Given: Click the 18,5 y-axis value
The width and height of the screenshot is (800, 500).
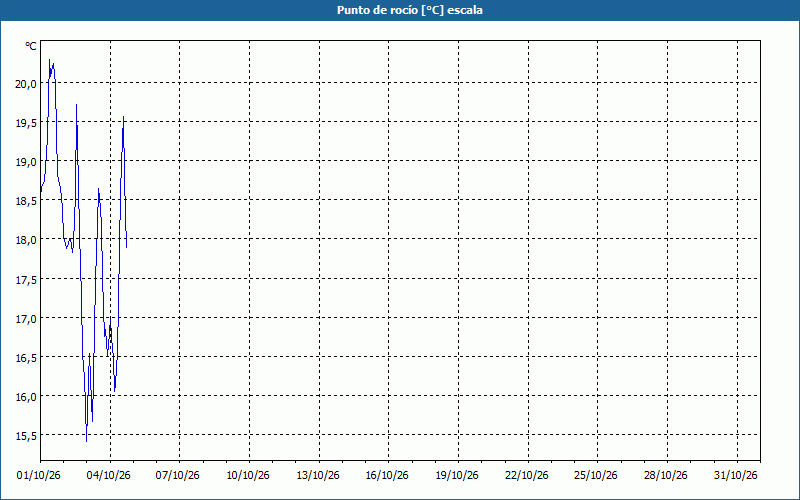Looking at the screenshot, I should click(x=26, y=201).
